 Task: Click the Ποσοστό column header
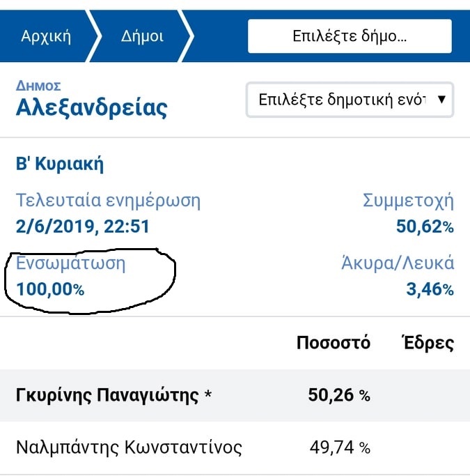[334, 343]
